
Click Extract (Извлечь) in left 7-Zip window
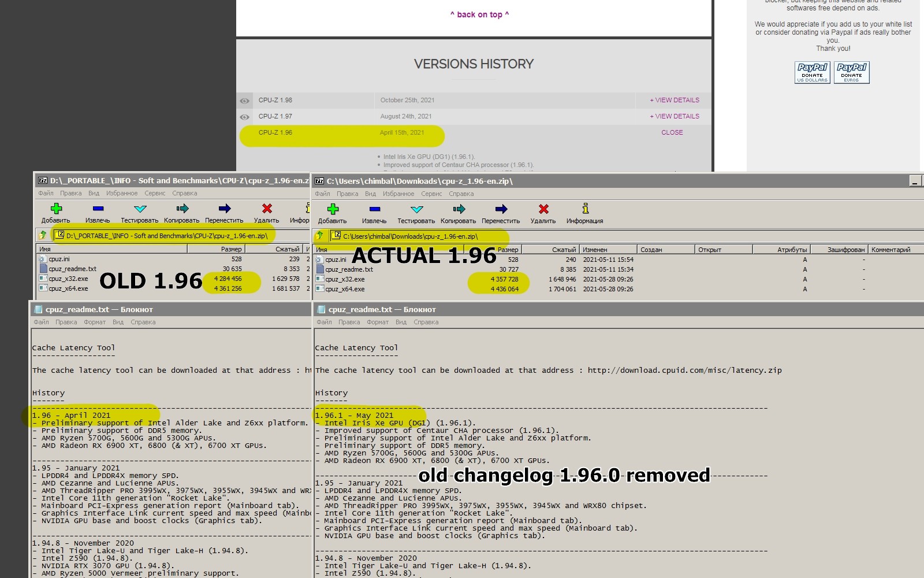(98, 213)
